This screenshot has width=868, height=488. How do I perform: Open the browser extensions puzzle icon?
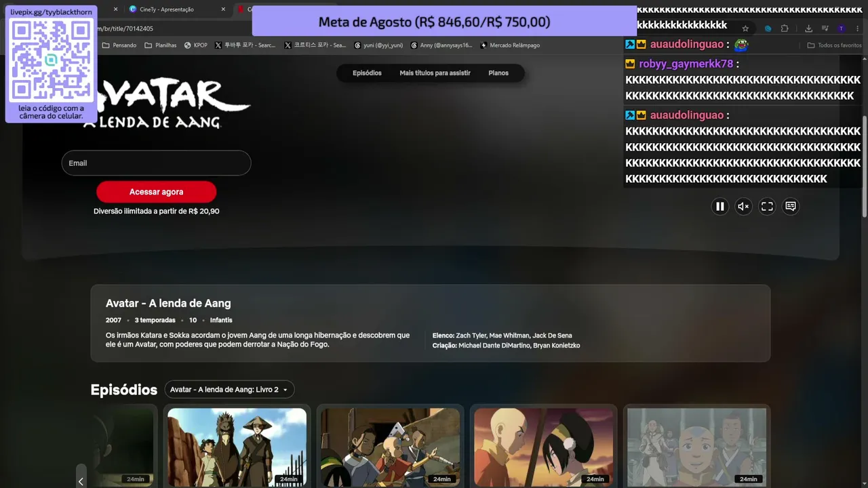[785, 28]
